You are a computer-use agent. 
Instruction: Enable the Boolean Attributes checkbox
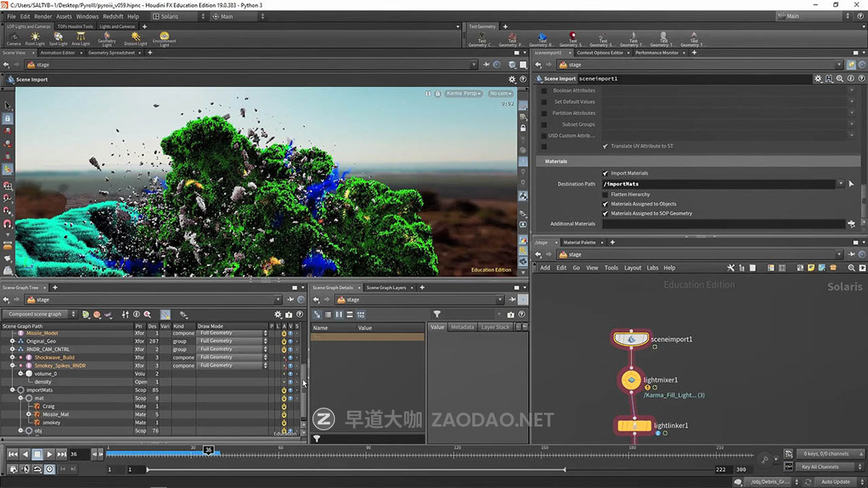(x=545, y=91)
